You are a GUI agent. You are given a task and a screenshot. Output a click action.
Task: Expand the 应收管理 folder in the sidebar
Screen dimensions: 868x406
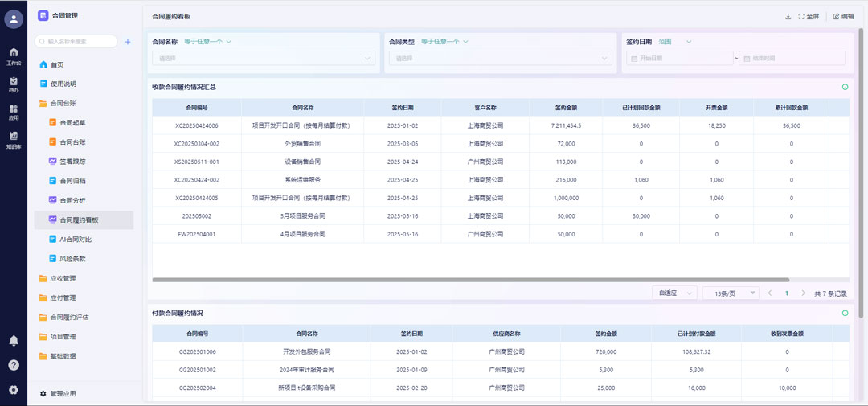tap(63, 279)
